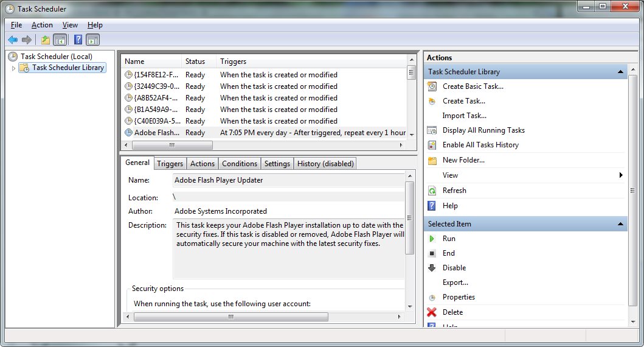Click the task list horizontal scrollbar thumb
Viewport: 644px width, 347px height.
(x=172, y=145)
